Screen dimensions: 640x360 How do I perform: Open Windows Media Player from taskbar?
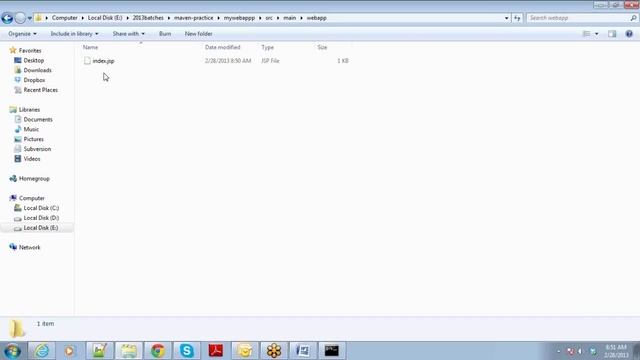[x=69, y=351]
